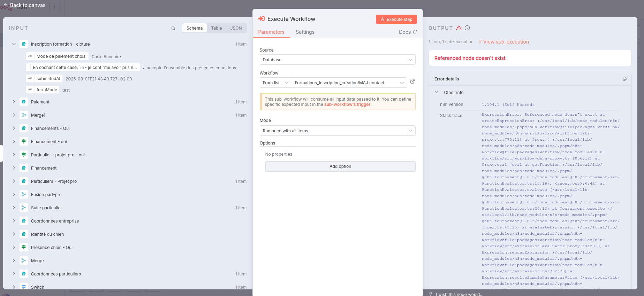Click the Output warning triangle icon
Image resolution: width=644 pixels, height=296 pixels.
tap(459, 28)
